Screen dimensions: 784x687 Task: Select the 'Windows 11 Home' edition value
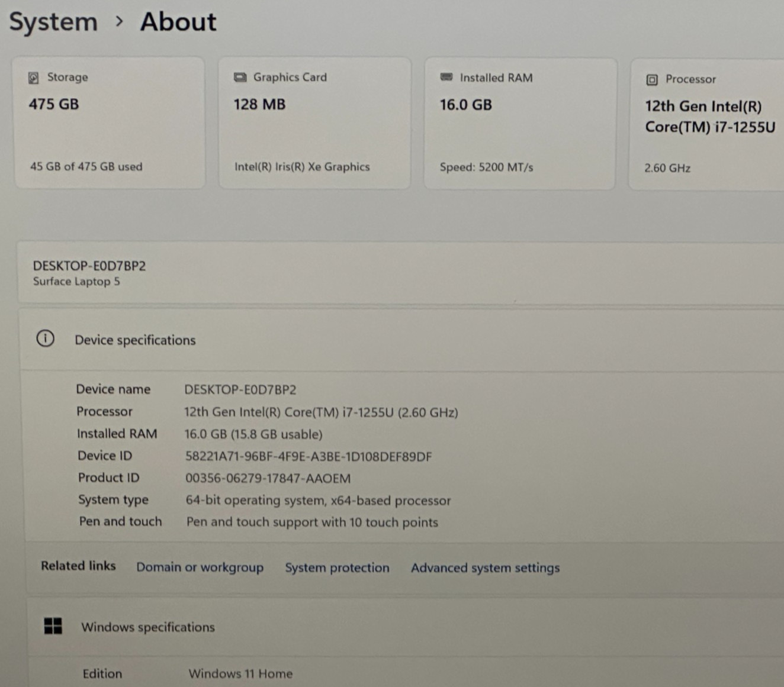(x=240, y=673)
